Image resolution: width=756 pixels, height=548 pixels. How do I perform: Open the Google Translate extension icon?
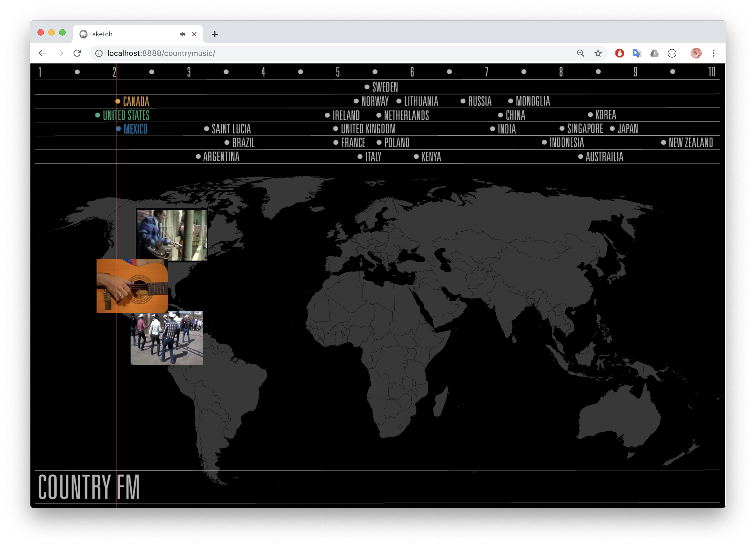pos(637,53)
